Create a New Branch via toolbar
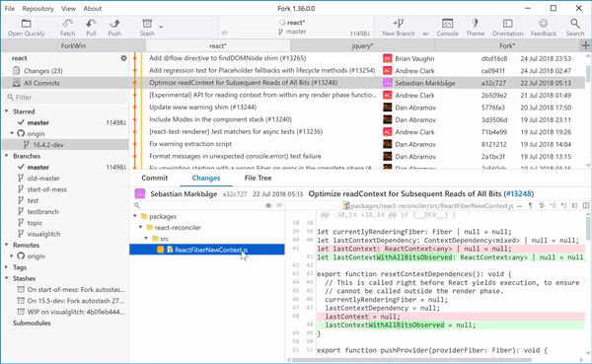592x364 pixels. click(399, 28)
